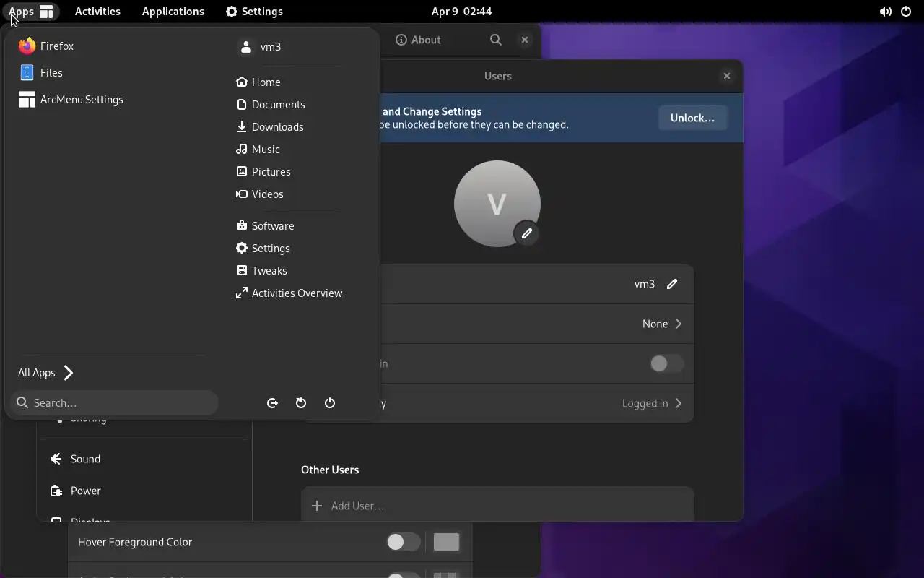The height and width of the screenshot is (578, 924).
Task: Click the restart icon in ArcMenu
Action: [x=301, y=403]
